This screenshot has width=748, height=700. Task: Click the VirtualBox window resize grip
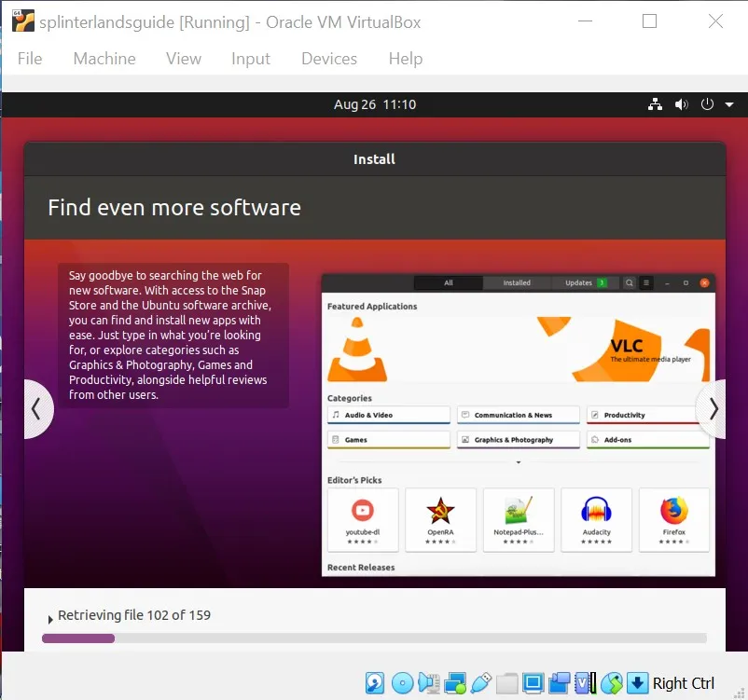coord(739,693)
